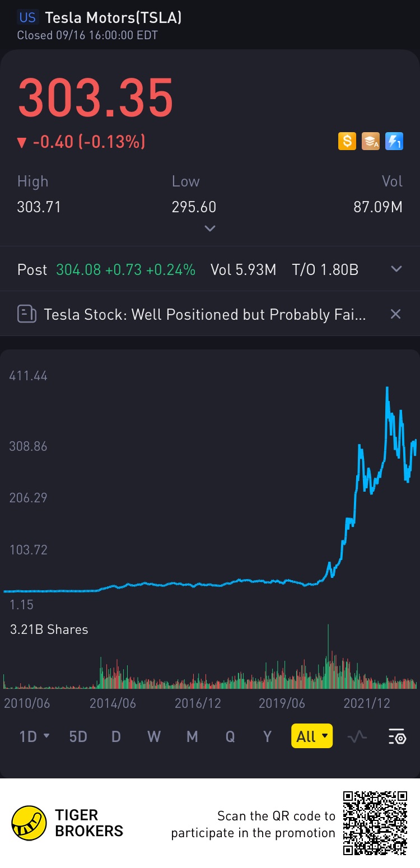Open the All range dropdown

312,736
